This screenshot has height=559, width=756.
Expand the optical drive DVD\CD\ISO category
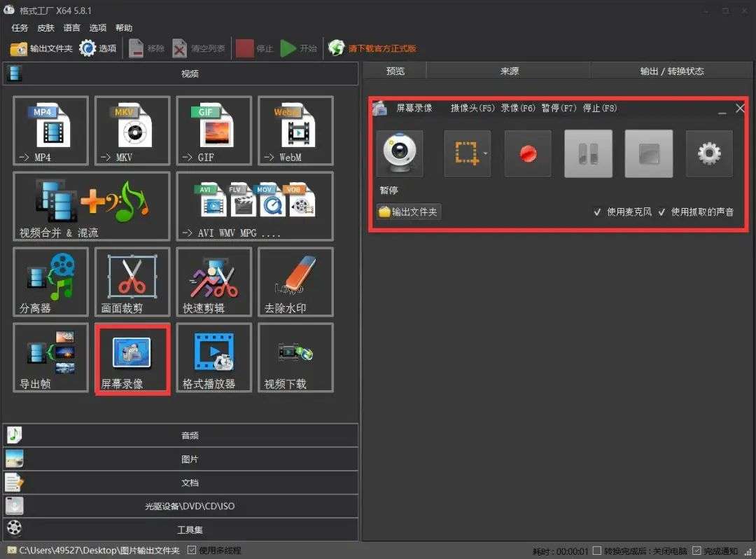181,506
